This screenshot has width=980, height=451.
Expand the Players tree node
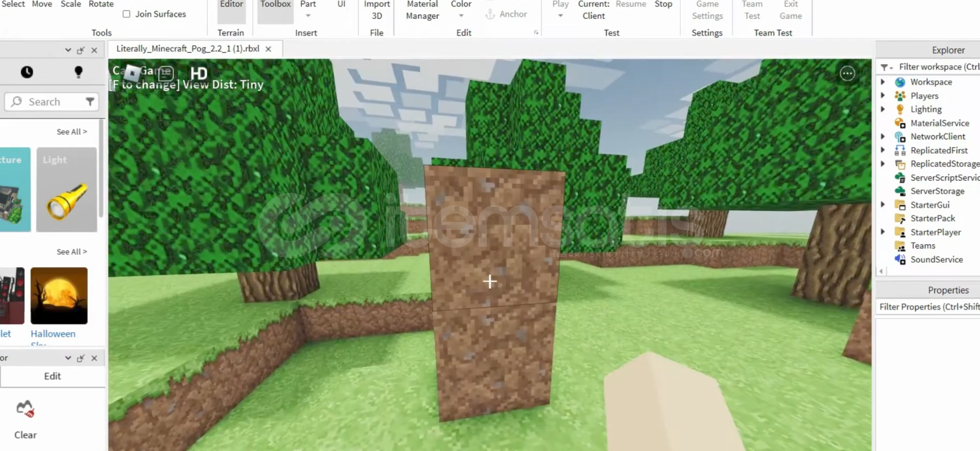(x=883, y=95)
